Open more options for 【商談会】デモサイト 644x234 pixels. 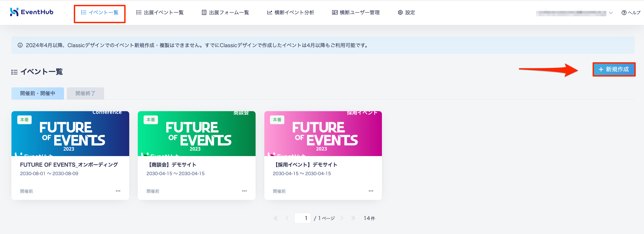(245, 191)
